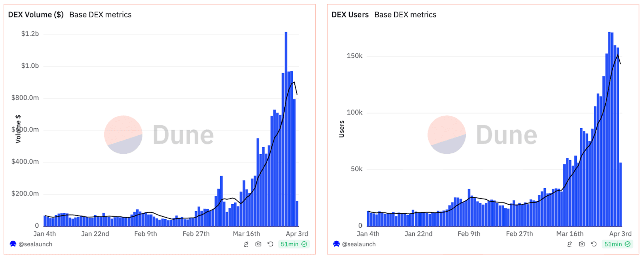Click the 'DEX Volume ($)' chart title
Screen dimensions: 644x259
pyautogui.click(x=36, y=15)
